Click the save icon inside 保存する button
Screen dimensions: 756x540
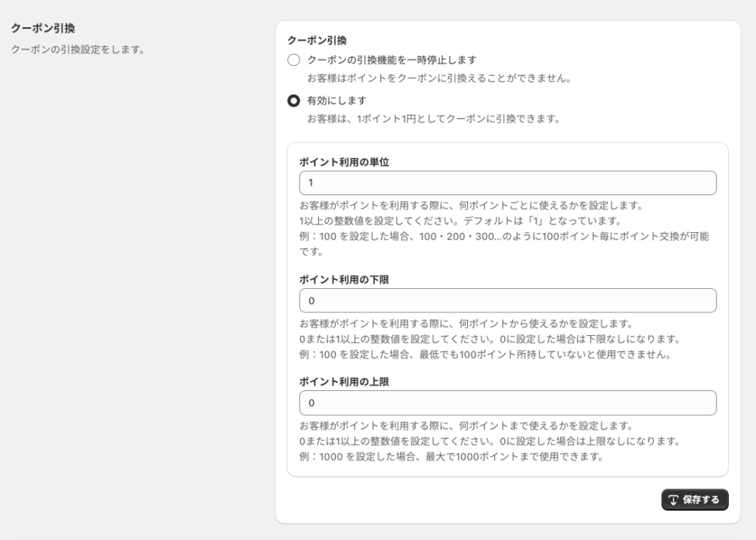674,500
